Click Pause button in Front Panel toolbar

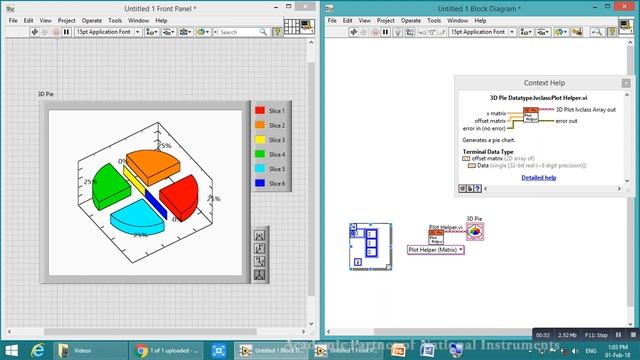(x=66, y=32)
